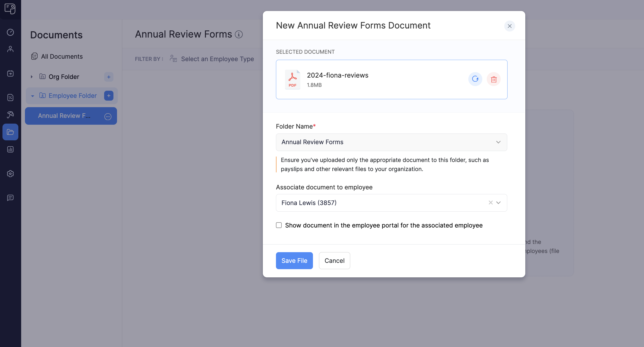Click the delete icon on 2024-fiona-reviews
Image resolution: width=644 pixels, height=347 pixels.
(494, 79)
